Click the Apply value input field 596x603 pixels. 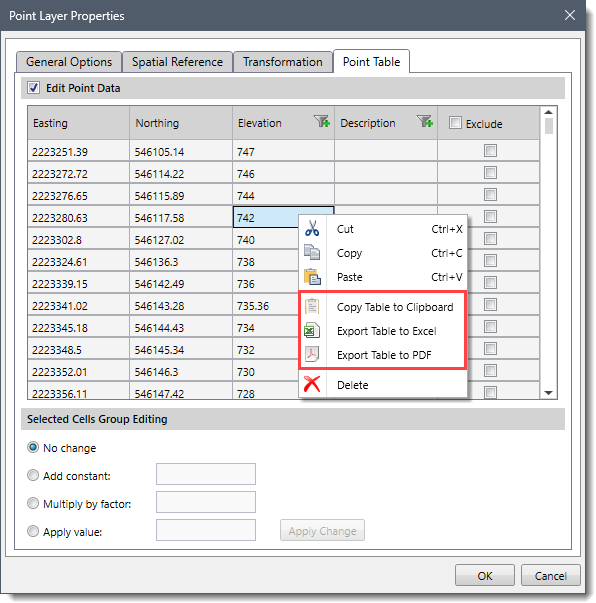(x=206, y=530)
